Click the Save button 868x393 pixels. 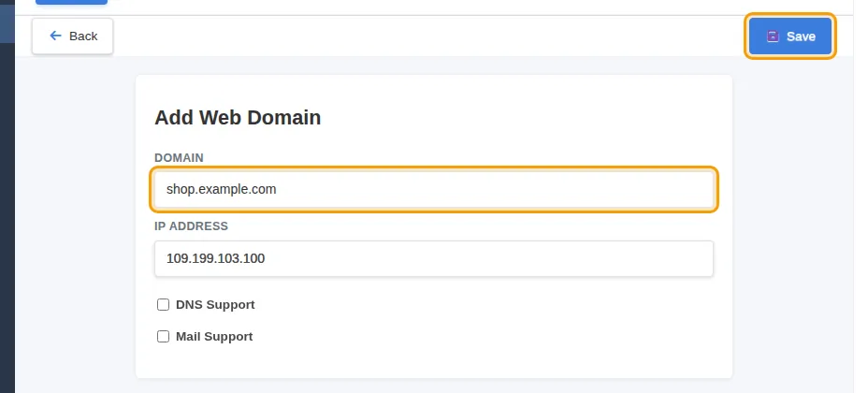790,36
